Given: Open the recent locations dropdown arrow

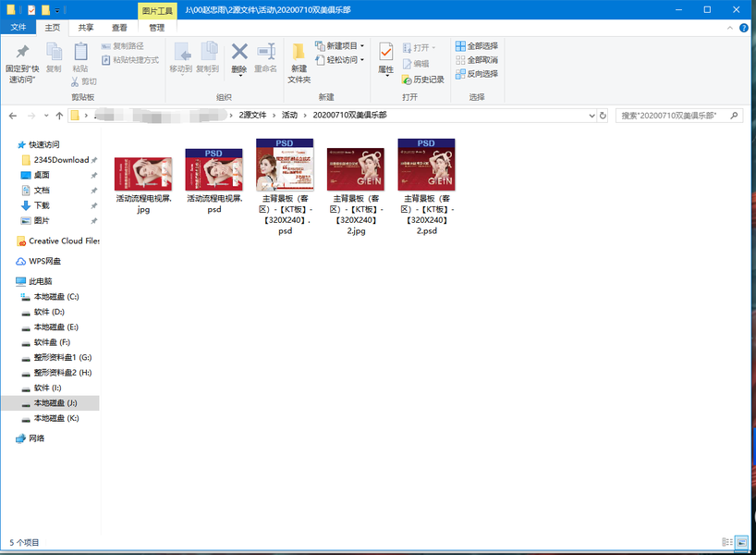Looking at the screenshot, I should (x=46, y=116).
